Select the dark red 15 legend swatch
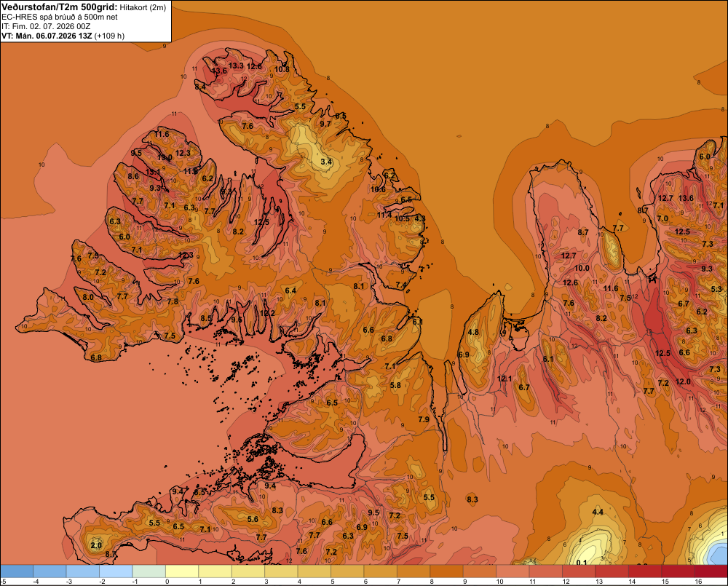This screenshot has width=728, height=586. tap(677, 571)
